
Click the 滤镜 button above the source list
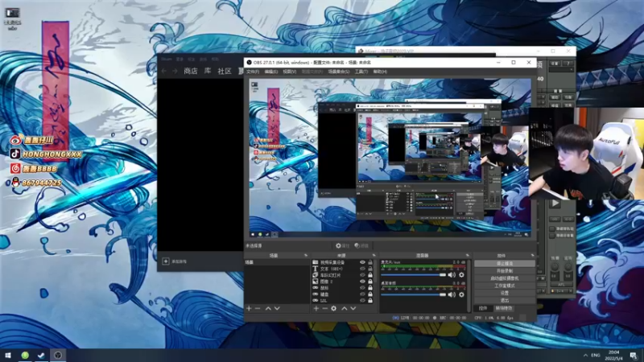point(361,246)
